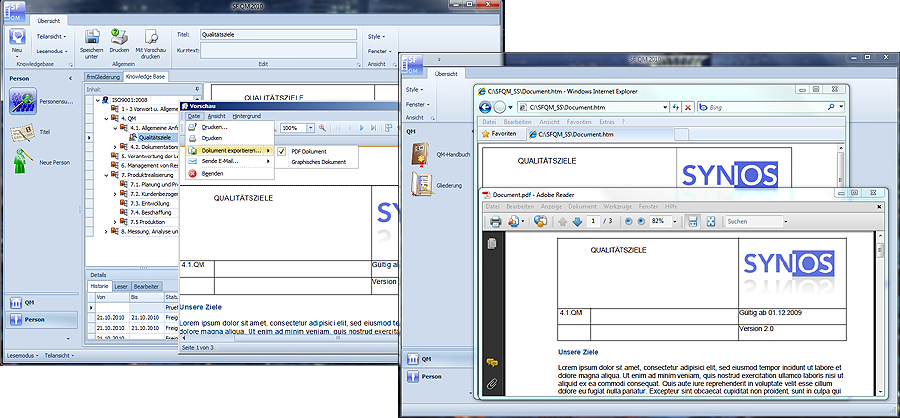Click the Favoriten button in Internet Explorer
Image resolution: width=900 pixels, height=418 pixels.
(x=499, y=134)
